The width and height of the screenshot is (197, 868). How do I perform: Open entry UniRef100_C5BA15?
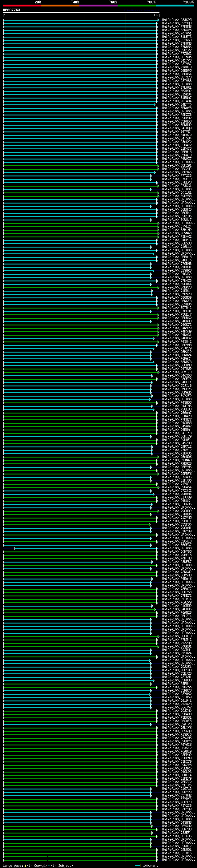point(177,257)
